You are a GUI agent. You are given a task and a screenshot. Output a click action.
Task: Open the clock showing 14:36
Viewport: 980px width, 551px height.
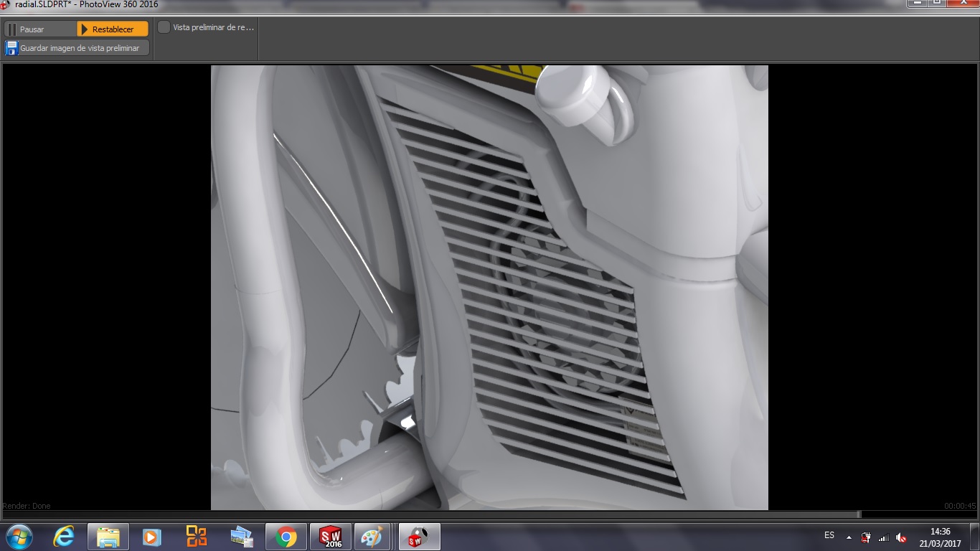coord(941,537)
